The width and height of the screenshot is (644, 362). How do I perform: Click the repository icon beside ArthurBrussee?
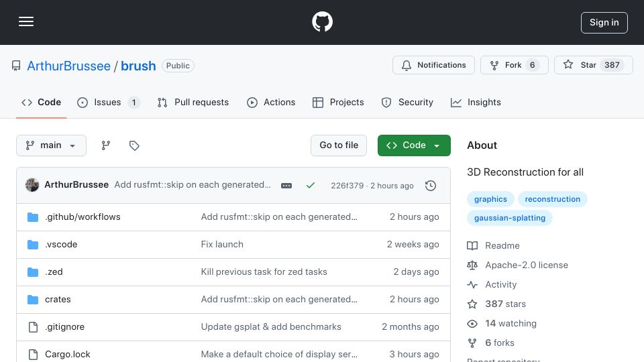16,66
